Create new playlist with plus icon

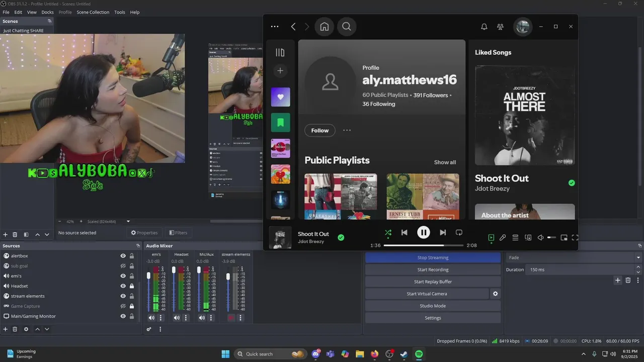click(x=280, y=71)
